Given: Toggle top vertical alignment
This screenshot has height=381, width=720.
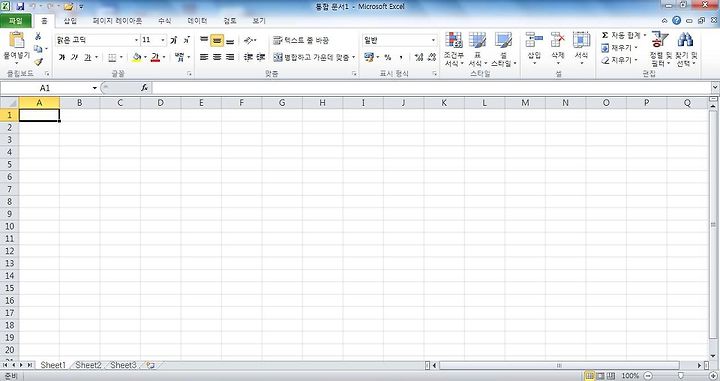Looking at the screenshot, I should click(x=204, y=40).
